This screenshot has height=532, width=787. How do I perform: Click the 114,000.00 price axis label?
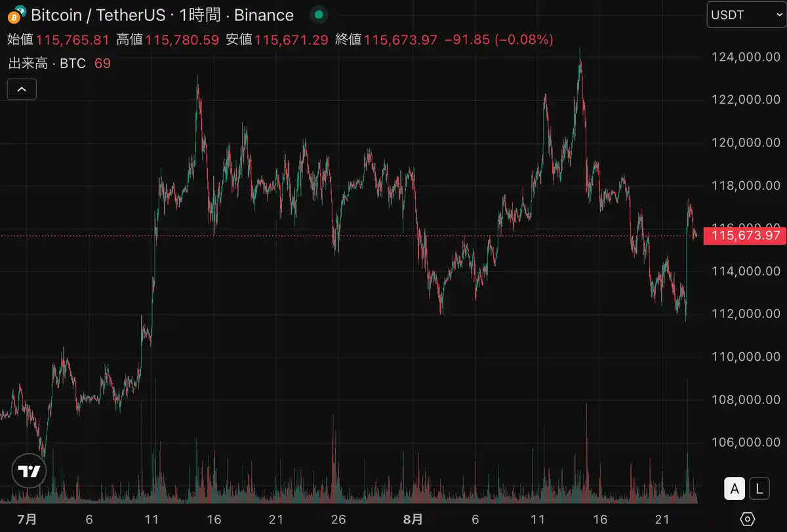click(x=746, y=271)
